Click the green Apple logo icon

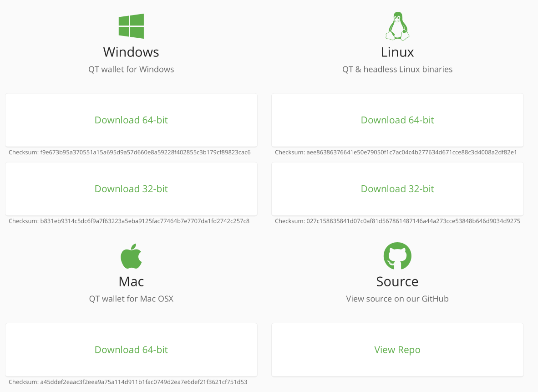click(x=131, y=256)
